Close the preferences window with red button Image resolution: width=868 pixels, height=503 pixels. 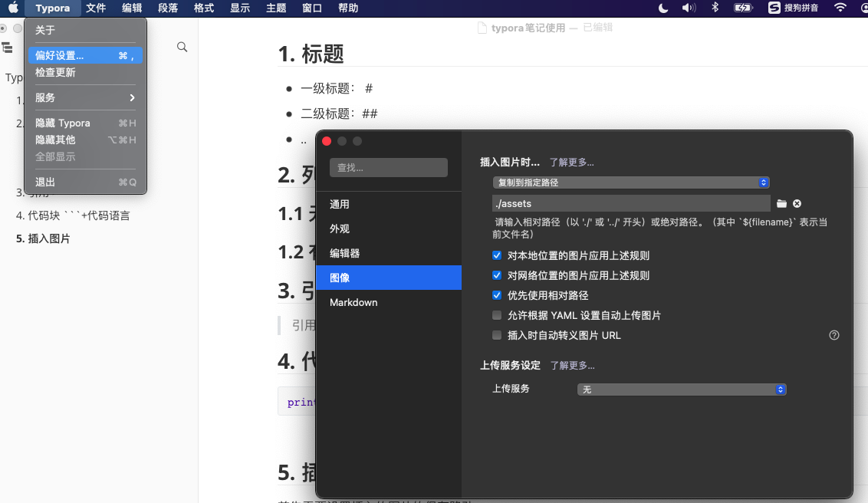[327, 141]
